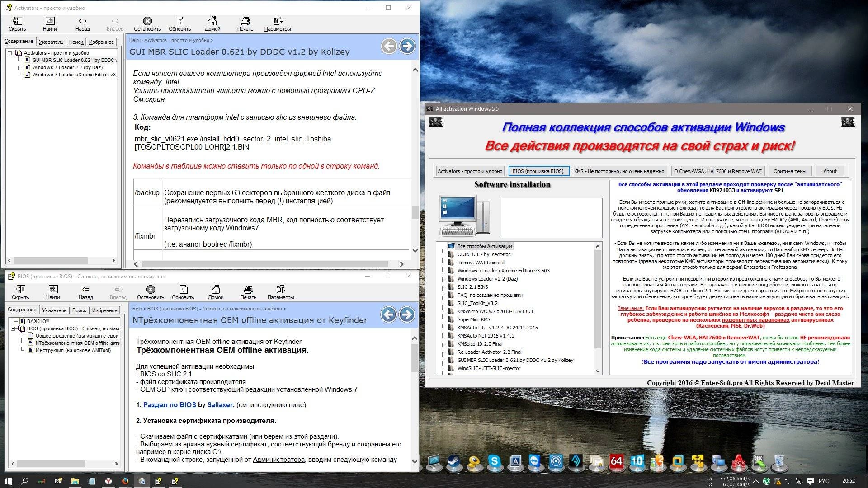Click Activators - просто и удобно button
This screenshot has height=488, width=868.
click(x=470, y=171)
